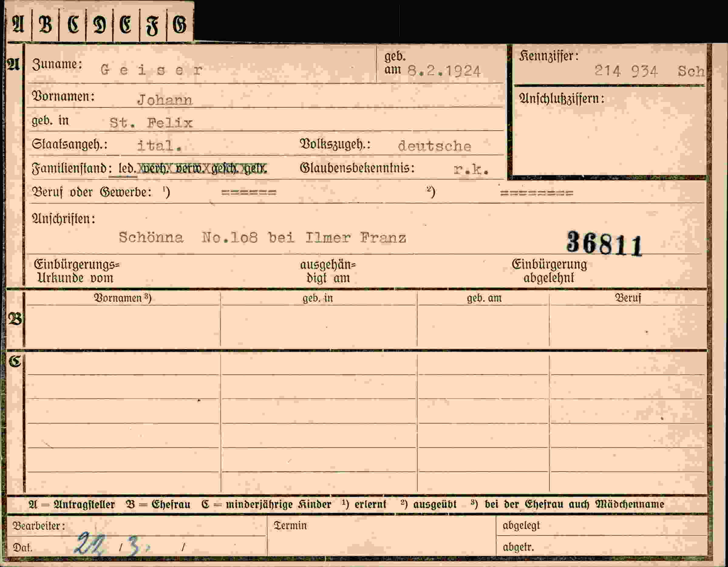This screenshot has height=567, width=728.
Task: Select the index tab letter D
Action: point(100,24)
